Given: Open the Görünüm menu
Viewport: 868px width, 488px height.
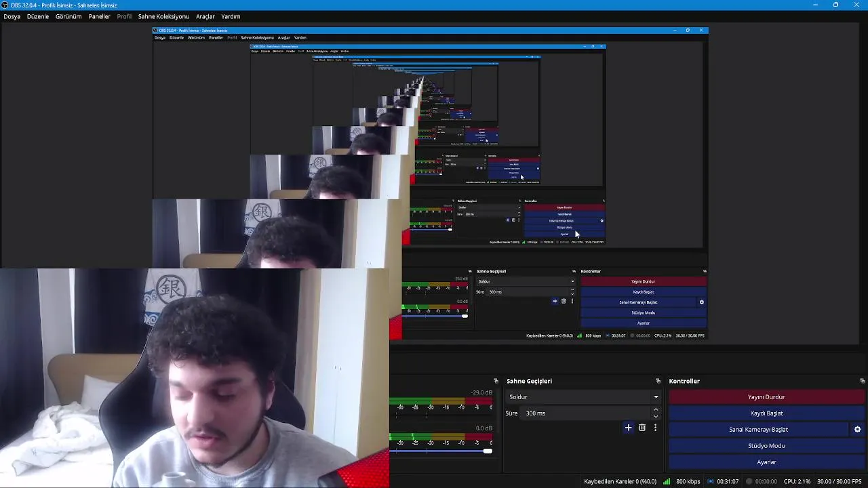Looking at the screenshot, I should click(x=68, y=16).
